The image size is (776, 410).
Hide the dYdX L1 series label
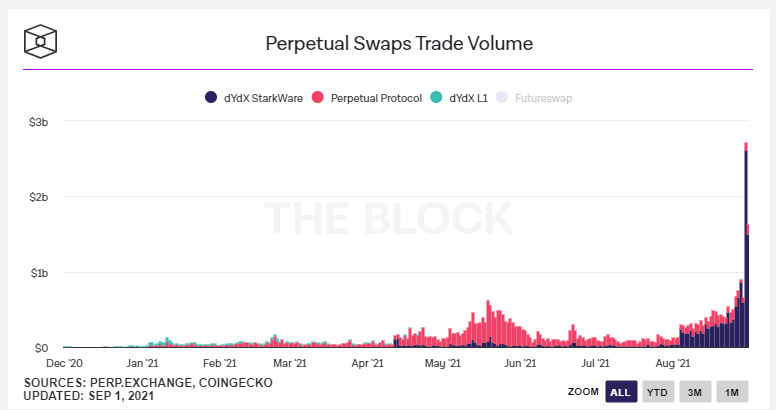tap(468, 98)
